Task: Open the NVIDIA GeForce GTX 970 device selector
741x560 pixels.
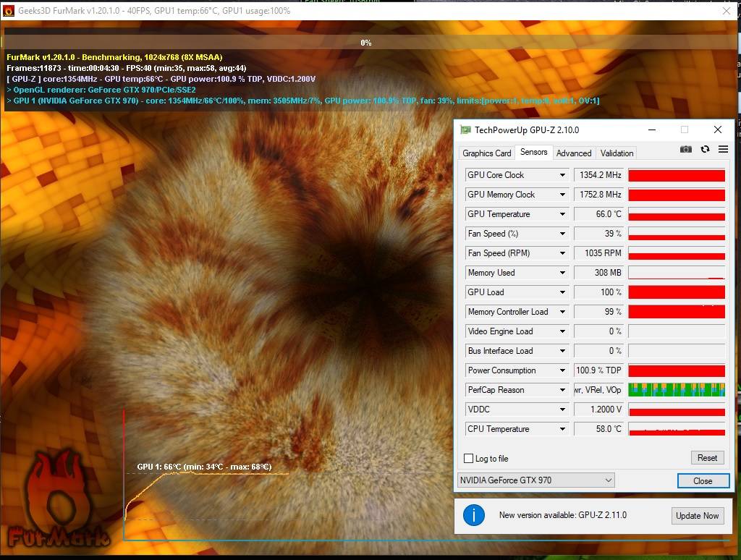Action: (x=536, y=480)
